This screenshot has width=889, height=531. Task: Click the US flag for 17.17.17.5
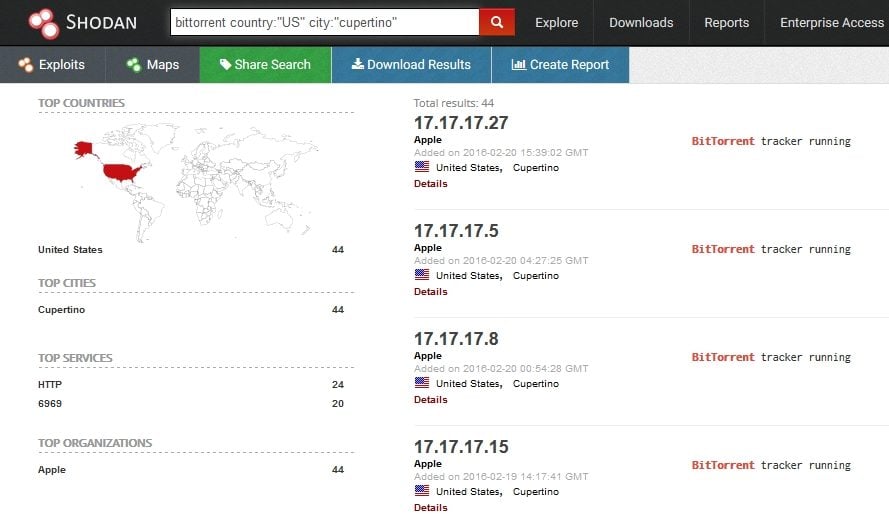click(422, 274)
